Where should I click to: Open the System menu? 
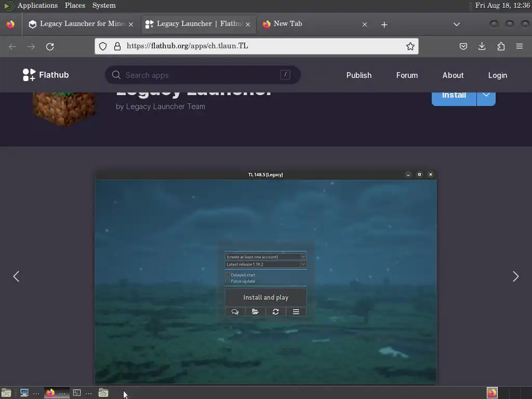point(104,5)
